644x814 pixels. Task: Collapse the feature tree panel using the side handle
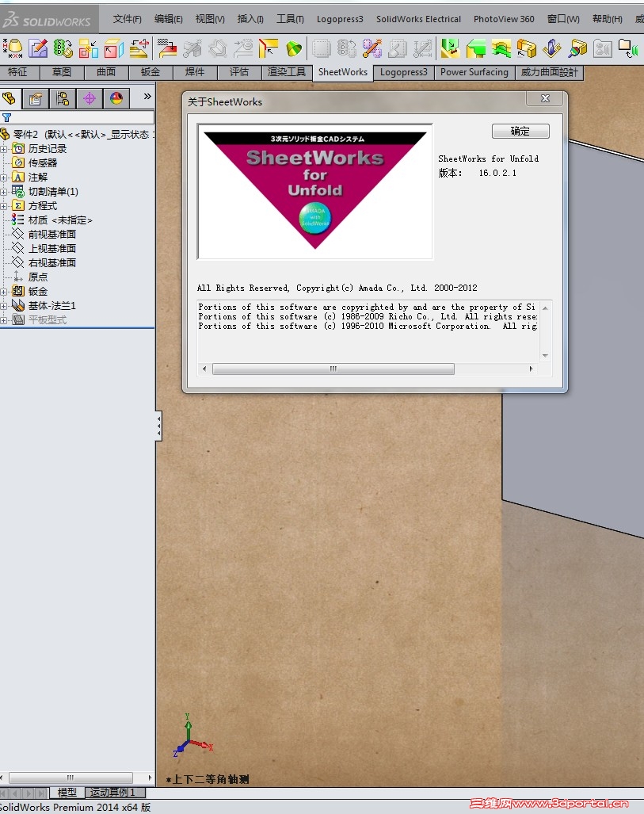pos(158,426)
